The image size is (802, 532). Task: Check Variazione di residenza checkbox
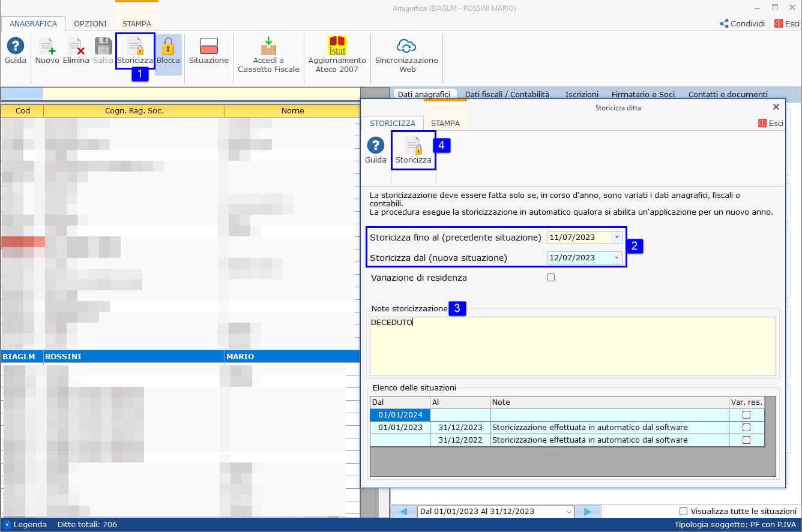551,278
